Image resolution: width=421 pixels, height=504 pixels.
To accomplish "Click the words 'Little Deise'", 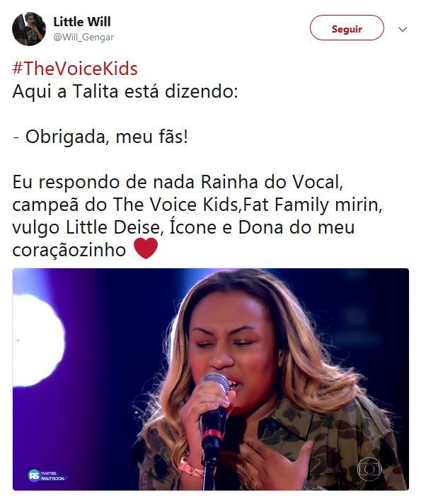I will coord(113,227).
